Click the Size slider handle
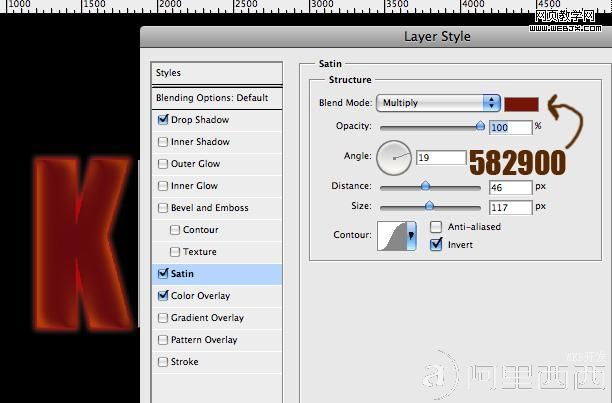 (x=429, y=205)
